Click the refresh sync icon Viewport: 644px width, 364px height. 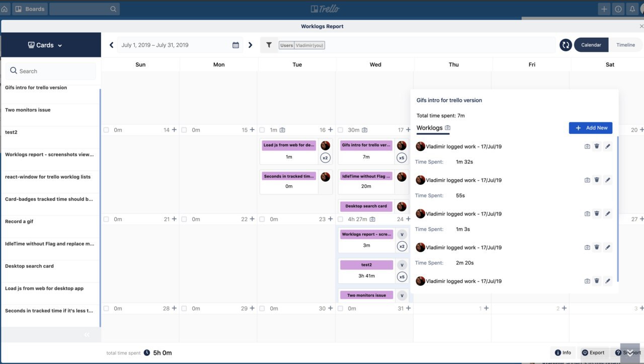(566, 45)
